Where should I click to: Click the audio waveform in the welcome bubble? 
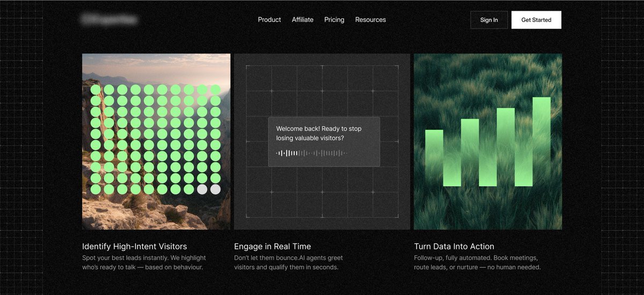[311, 153]
